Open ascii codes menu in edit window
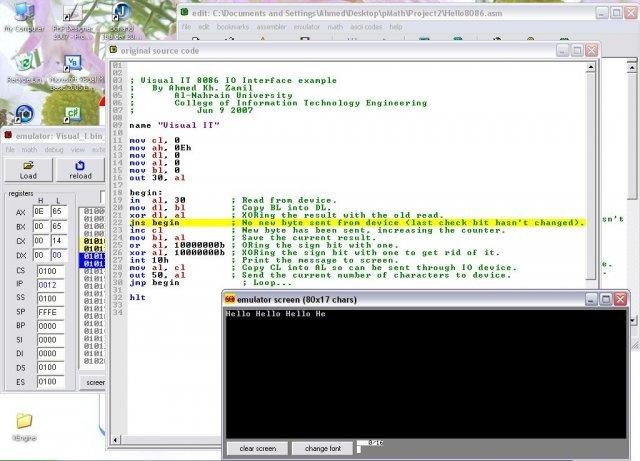Viewport: 640px width, 461px height. (366, 27)
